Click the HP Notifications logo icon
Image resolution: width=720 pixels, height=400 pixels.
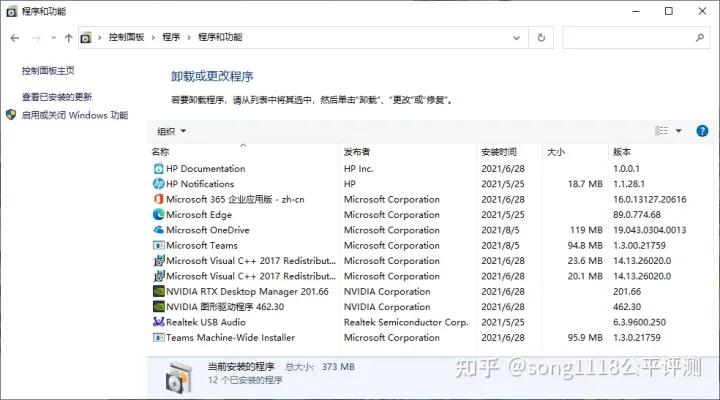pos(158,184)
